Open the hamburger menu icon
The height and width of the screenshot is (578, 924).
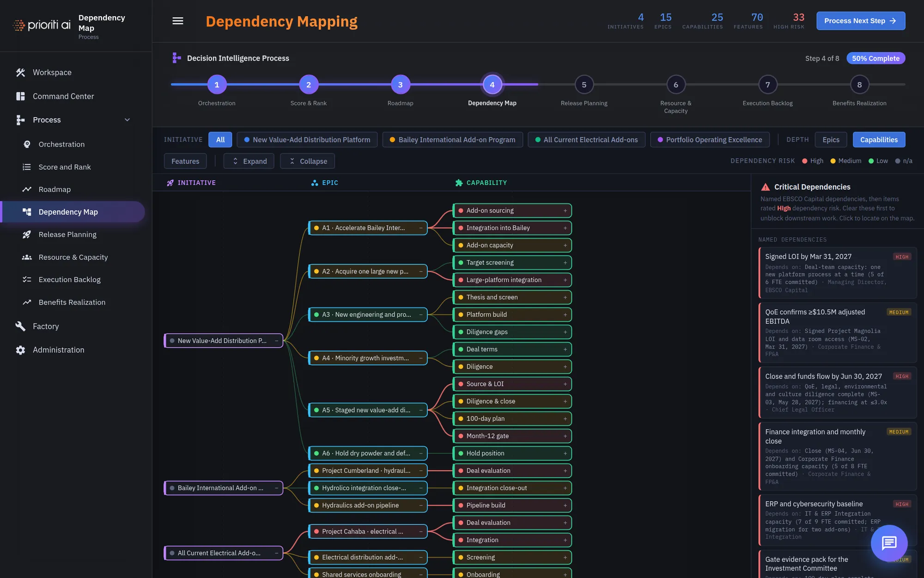pyautogui.click(x=178, y=21)
